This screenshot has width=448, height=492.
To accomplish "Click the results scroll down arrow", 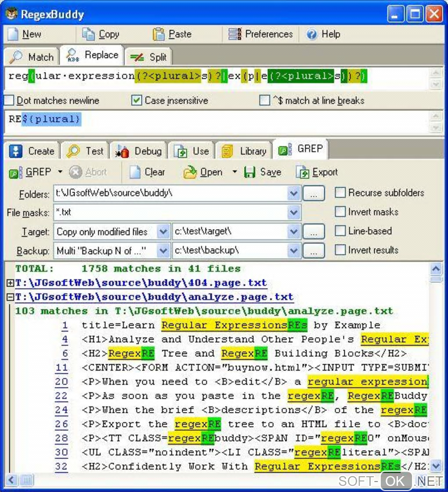I will [436, 466].
